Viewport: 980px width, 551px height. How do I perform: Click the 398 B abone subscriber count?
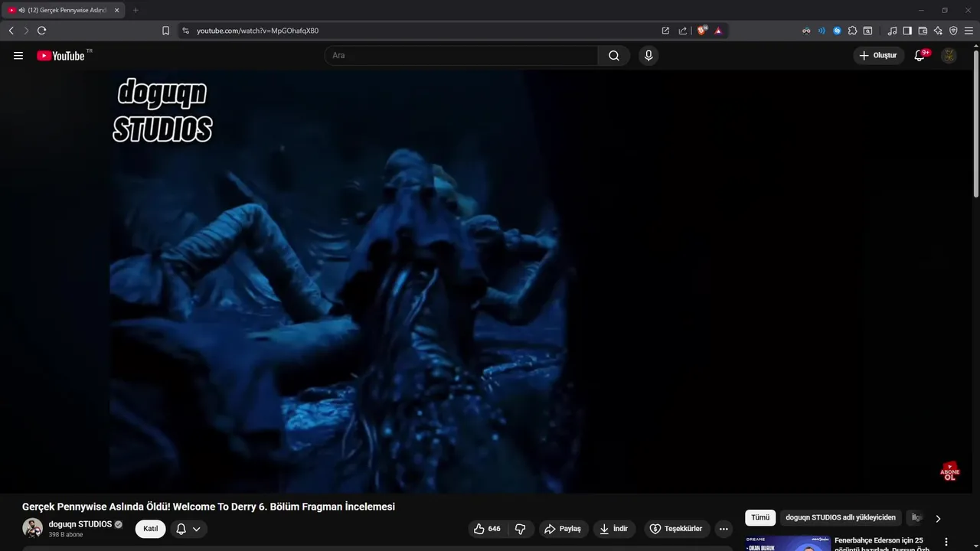(x=65, y=535)
